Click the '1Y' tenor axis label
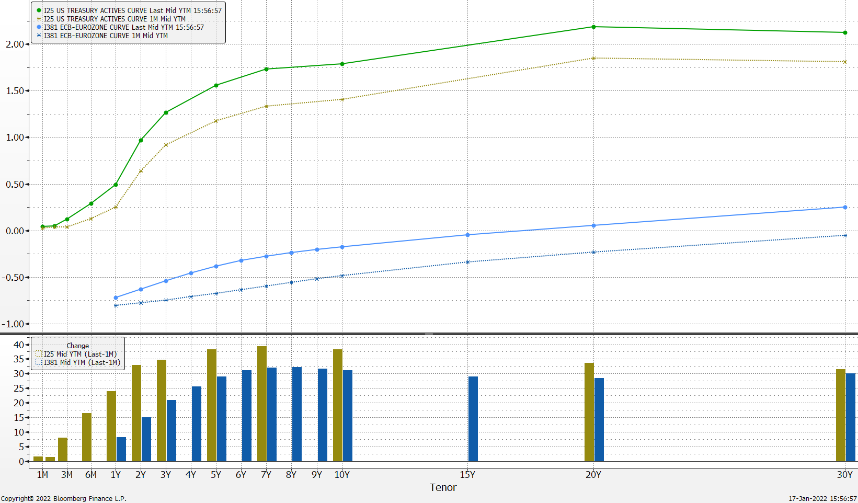Screen dimensions: 858x503 [116, 475]
